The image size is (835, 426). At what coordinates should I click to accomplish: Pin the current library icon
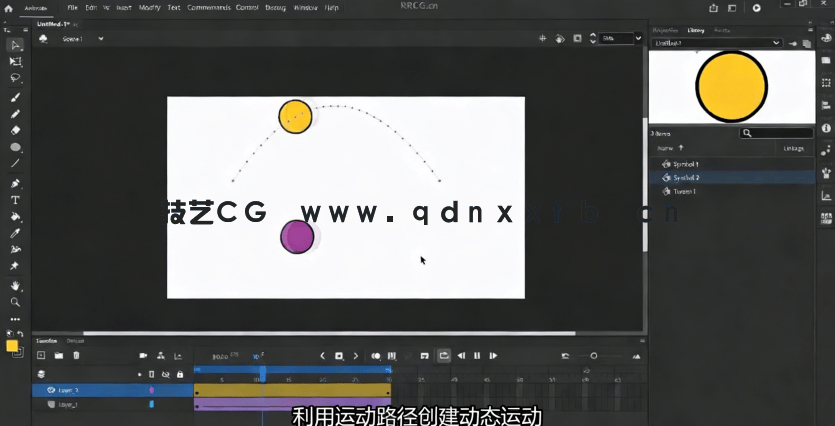pos(792,44)
